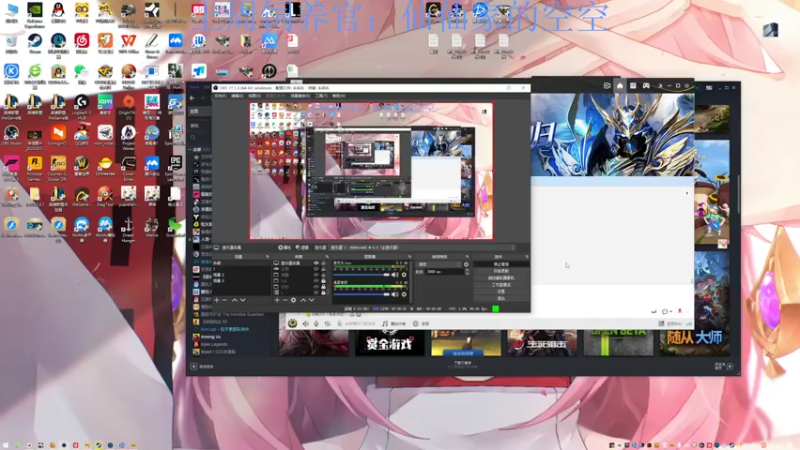Open 生死狙击 game thumbnail
800x450 pixels.
541,342
